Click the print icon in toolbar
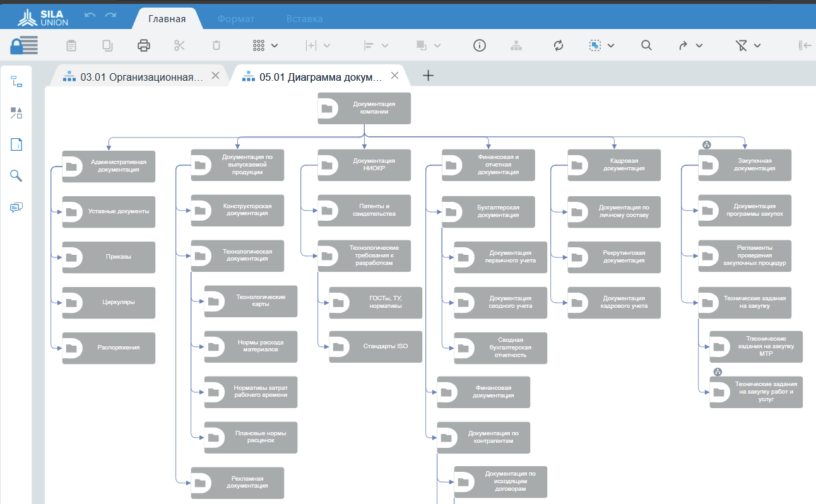Viewport: 816px width, 504px height. pos(144,45)
